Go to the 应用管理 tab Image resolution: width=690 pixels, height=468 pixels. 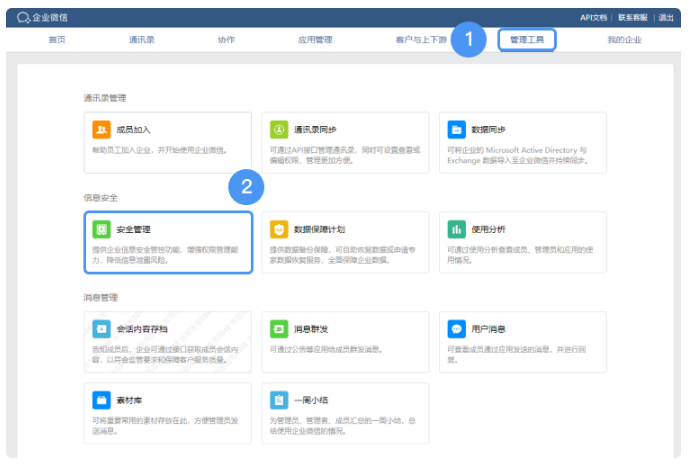tap(314, 40)
